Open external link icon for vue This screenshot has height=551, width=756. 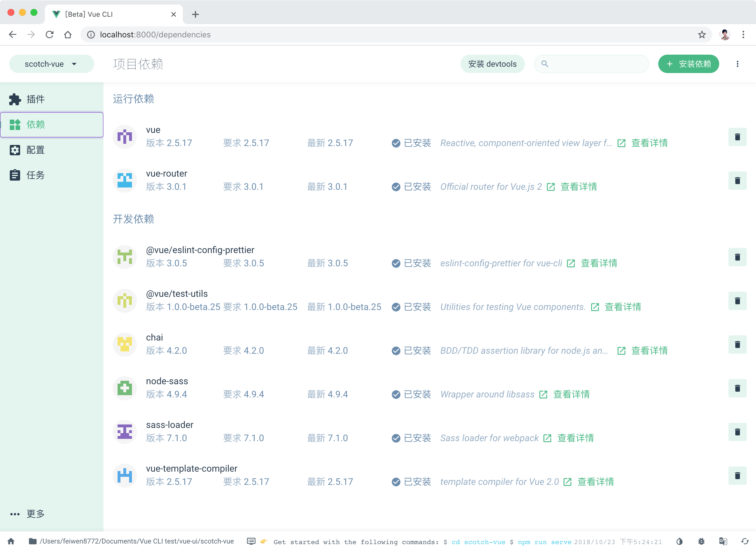(x=621, y=143)
